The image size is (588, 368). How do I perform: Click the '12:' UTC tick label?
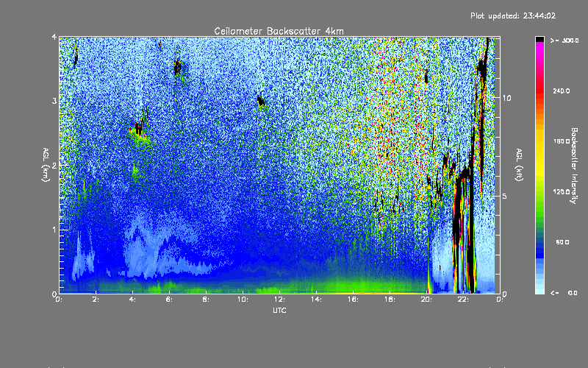click(x=279, y=300)
